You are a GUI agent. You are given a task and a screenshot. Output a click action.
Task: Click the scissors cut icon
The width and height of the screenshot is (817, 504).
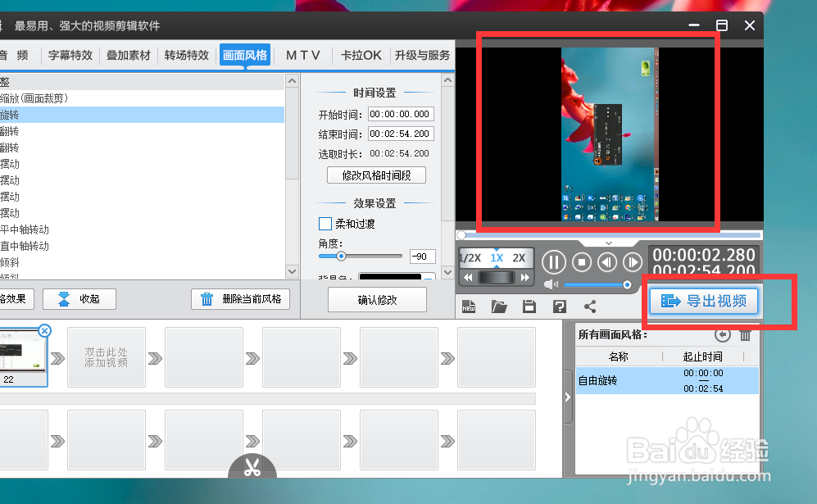click(x=252, y=467)
